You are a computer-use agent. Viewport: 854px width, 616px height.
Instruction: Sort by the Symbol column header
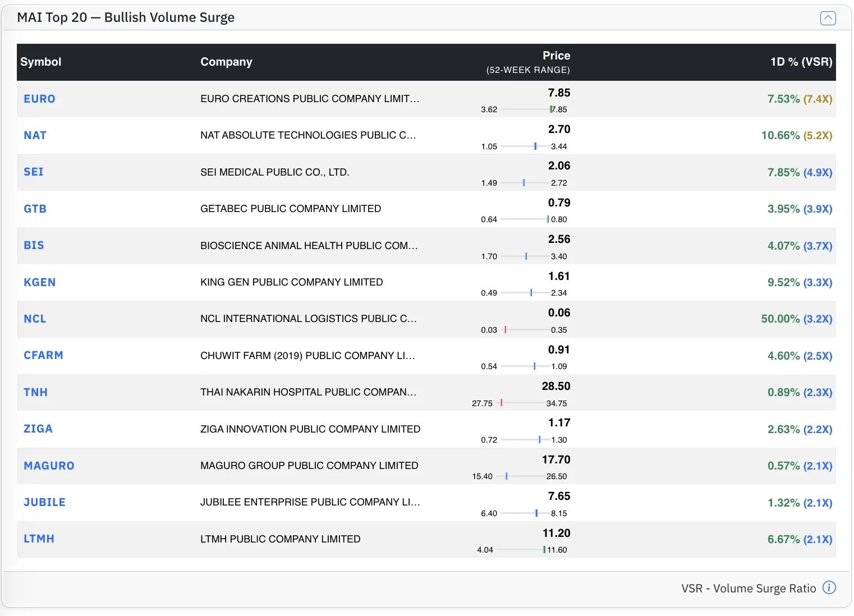pos(41,62)
